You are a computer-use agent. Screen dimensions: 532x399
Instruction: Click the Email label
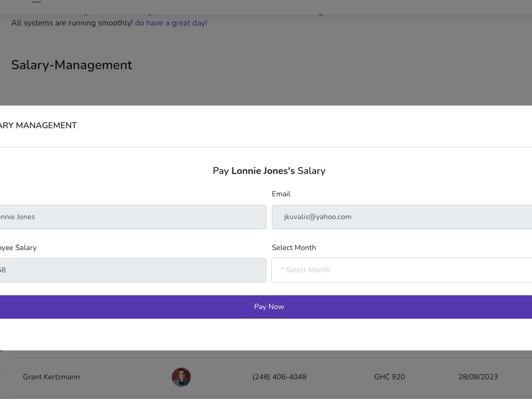click(x=281, y=194)
